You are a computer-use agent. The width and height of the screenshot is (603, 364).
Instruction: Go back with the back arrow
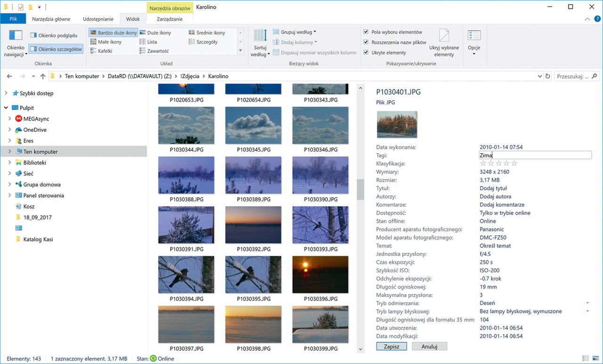(x=9, y=76)
